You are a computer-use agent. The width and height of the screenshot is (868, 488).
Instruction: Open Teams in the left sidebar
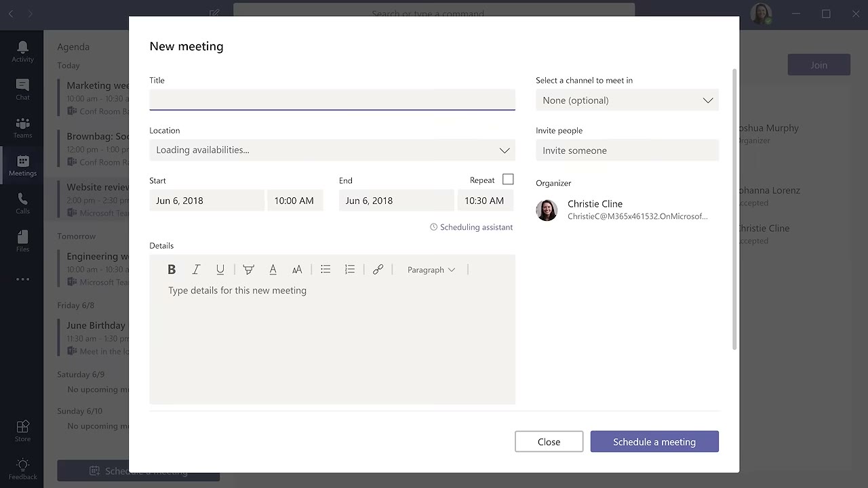pos(22,127)
